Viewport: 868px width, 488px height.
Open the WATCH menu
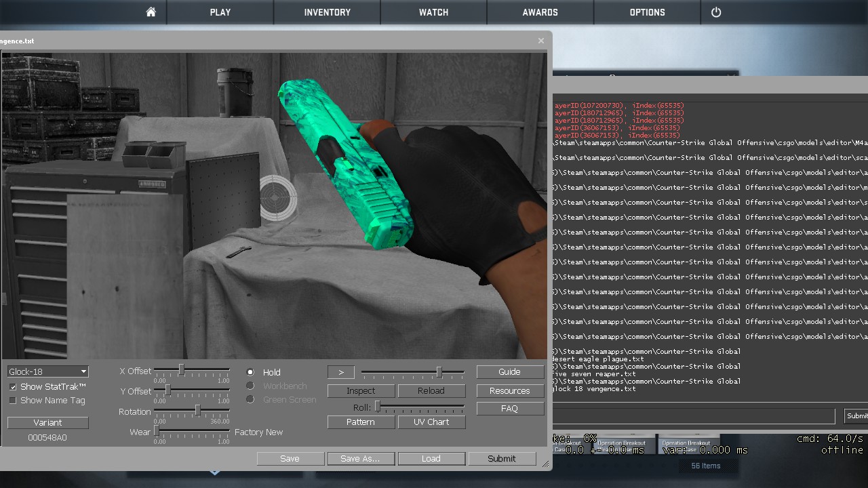pos(434,12)
